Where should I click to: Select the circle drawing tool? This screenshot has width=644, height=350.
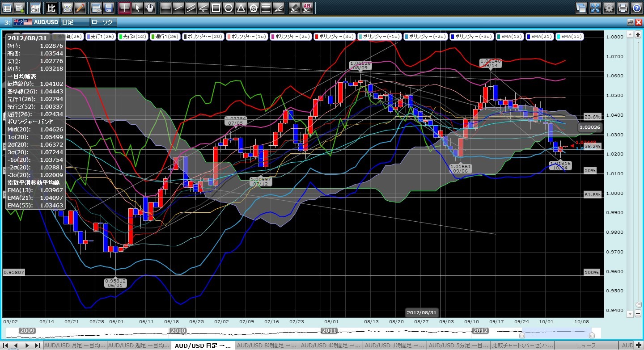(228, 8)
